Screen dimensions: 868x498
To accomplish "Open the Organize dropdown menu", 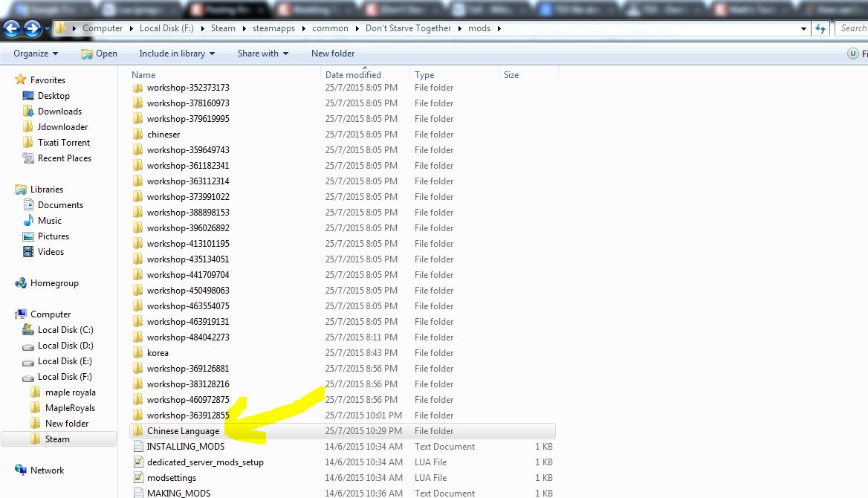I will (x=36, y=54).
